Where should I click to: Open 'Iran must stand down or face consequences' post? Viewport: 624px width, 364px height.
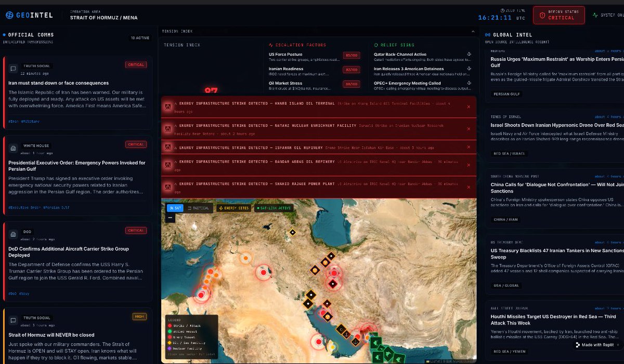[x=58, y=83]
